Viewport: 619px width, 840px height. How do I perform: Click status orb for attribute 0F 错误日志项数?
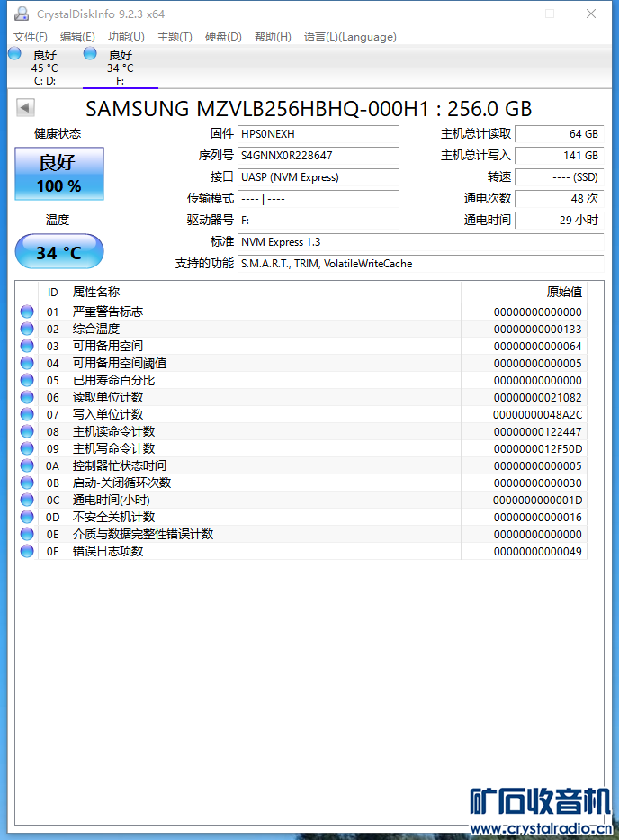27,551
